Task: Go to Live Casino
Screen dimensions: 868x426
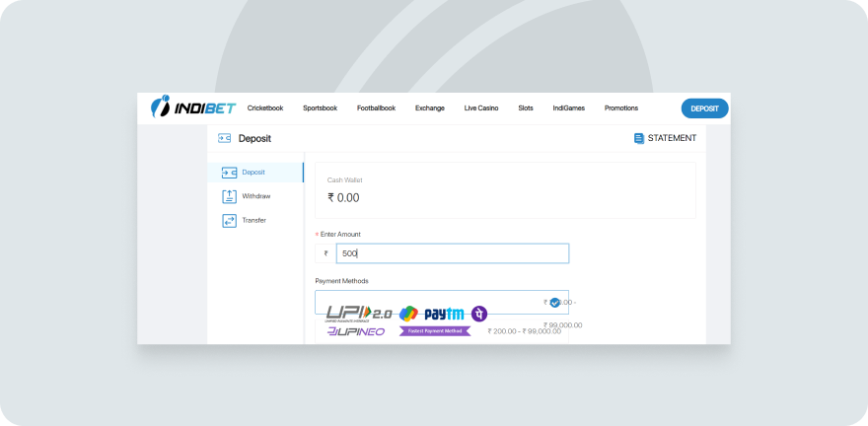Action: (x=481, y=108)
